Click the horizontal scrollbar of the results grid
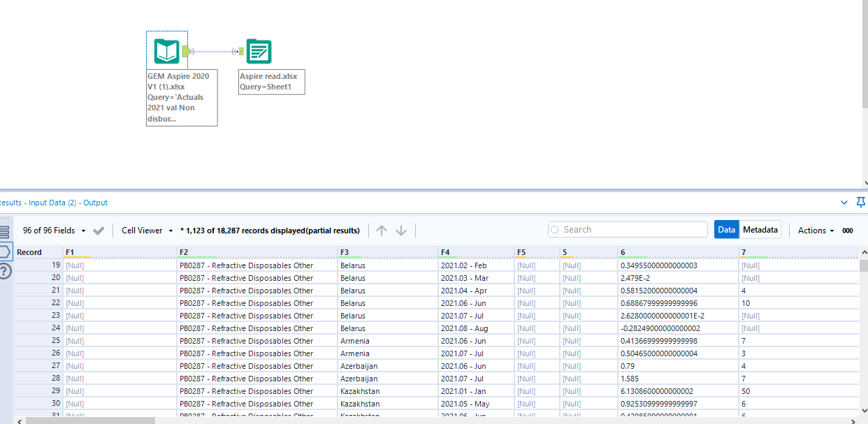The image size is (868, 424). click(x=89, y=421)
